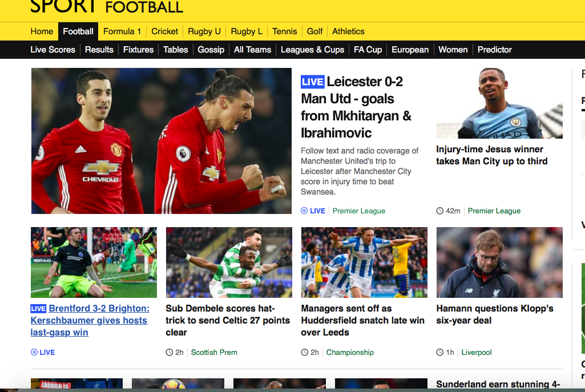Screen dimensions: 585x392
Task: Open the Gossip page
Action: [x=211, y=50]
